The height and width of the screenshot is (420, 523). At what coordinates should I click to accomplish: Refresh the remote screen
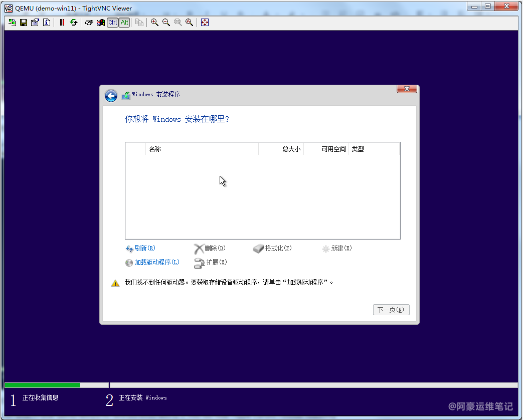(x=74, y=23)
